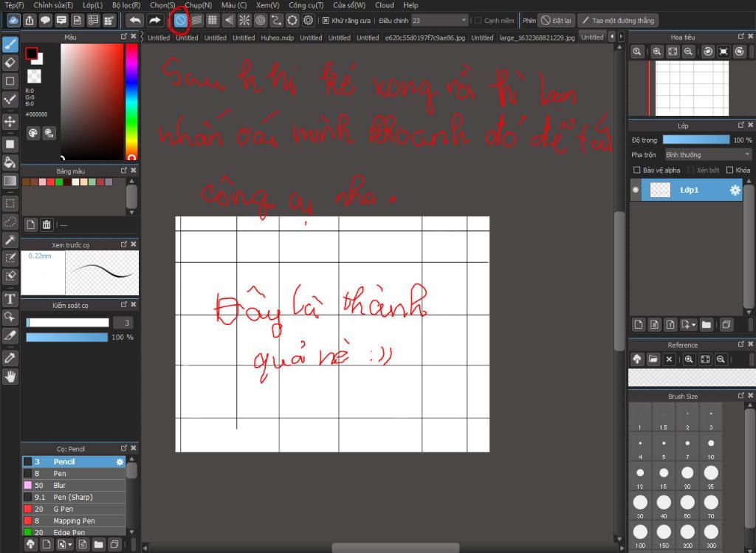Click brush list scroll down arrow
Image resolution: width=756 pixels, height=553 pixels.
[x=131, y=532]
